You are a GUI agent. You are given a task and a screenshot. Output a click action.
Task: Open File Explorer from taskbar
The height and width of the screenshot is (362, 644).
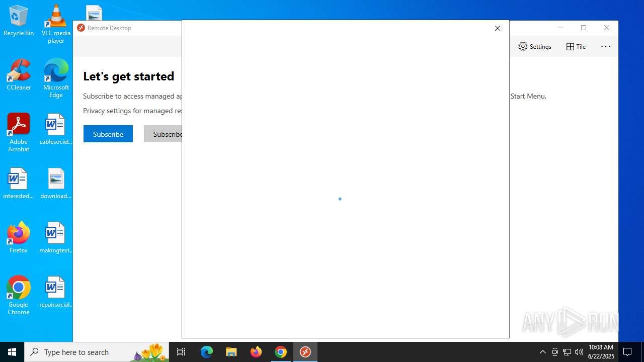[231, 352]
